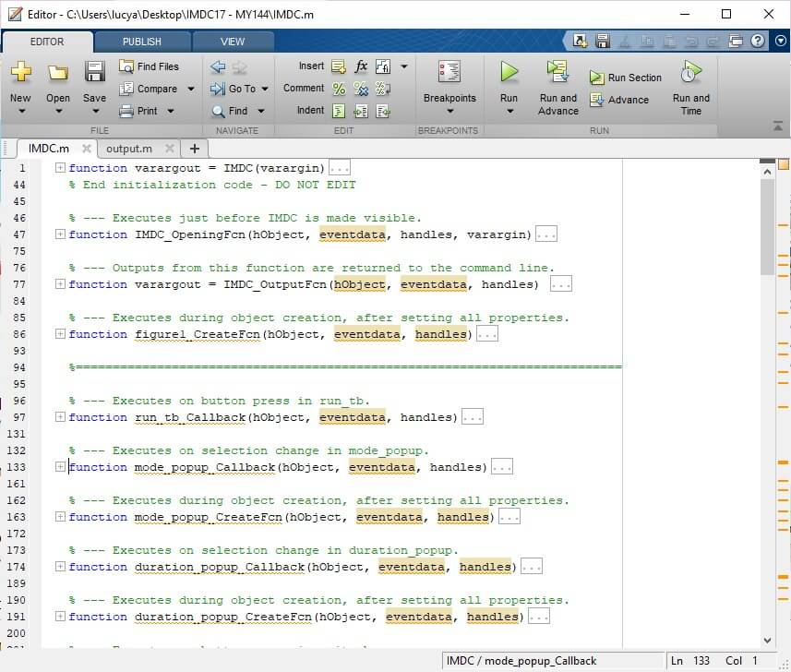Click Run Section

coord(626,78)
